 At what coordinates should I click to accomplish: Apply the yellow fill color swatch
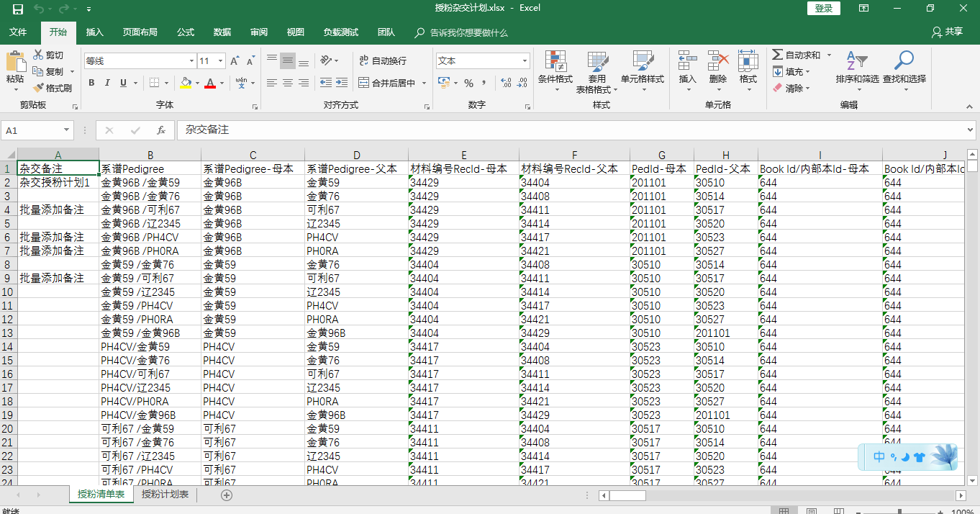(186, 83)
